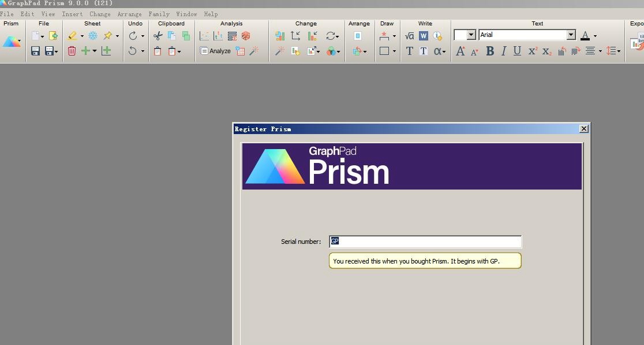Click the magic wand in Analysis group
The width and height of the screenshot is (644, 345).
pos(254,51)
